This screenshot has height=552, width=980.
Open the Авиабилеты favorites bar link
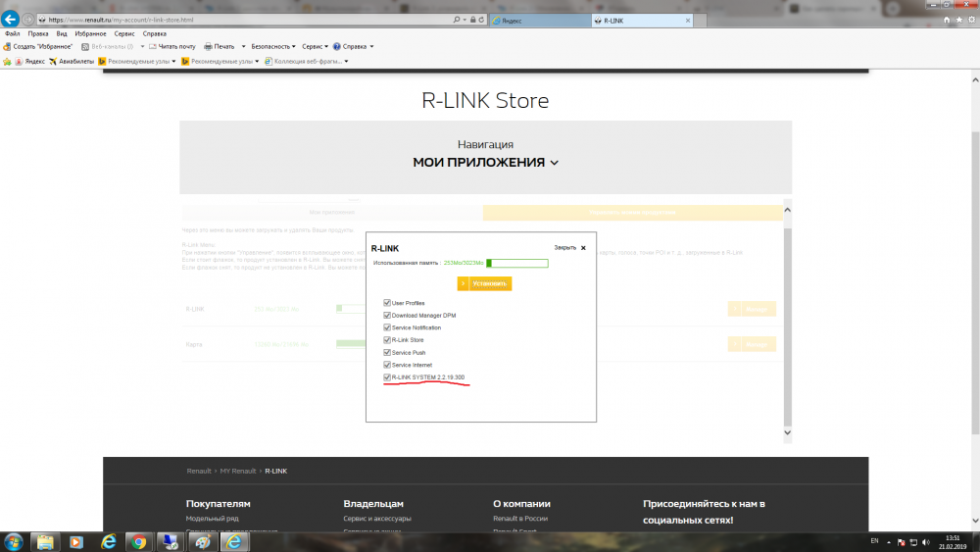(x=72, y=61)
